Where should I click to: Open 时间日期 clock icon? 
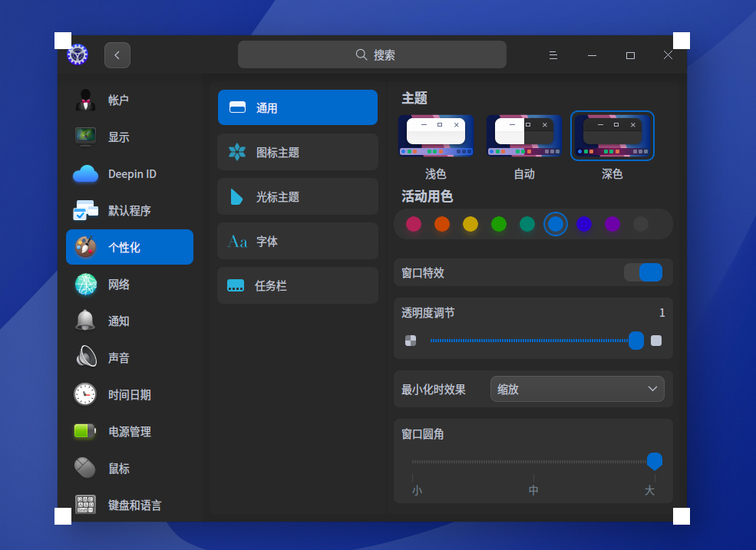click(85, 394)
